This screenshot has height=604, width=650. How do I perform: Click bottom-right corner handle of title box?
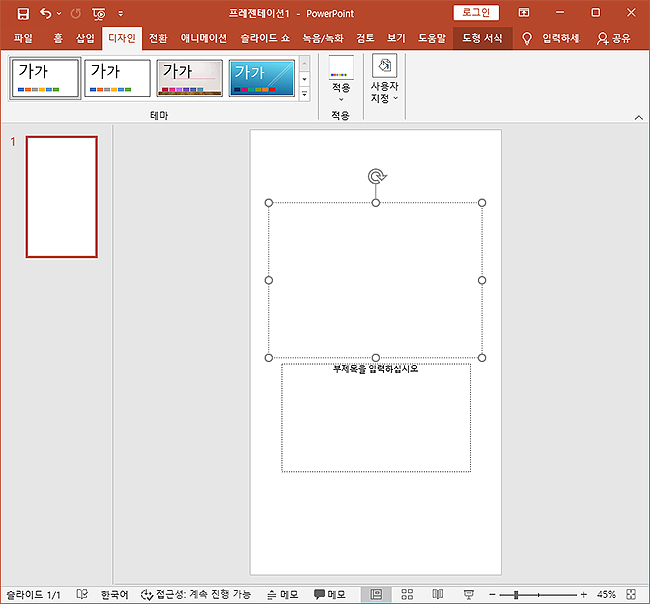pos(482,358)
